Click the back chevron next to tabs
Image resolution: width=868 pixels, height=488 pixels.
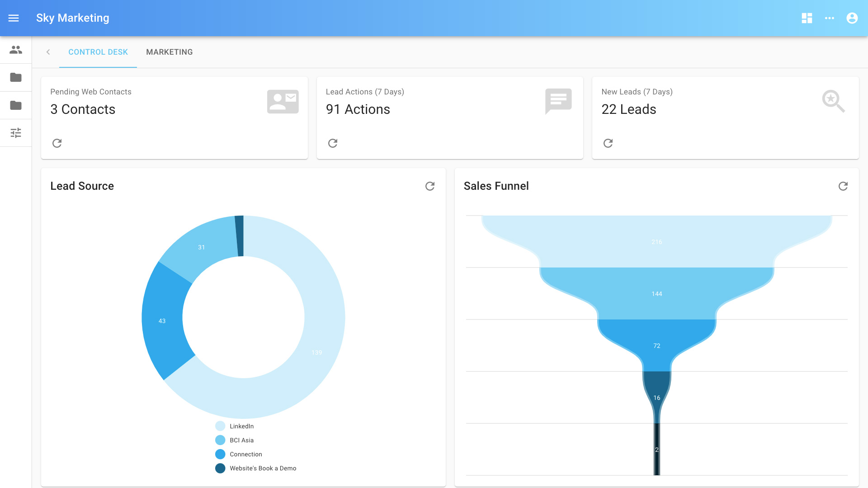tap(48, 52)
